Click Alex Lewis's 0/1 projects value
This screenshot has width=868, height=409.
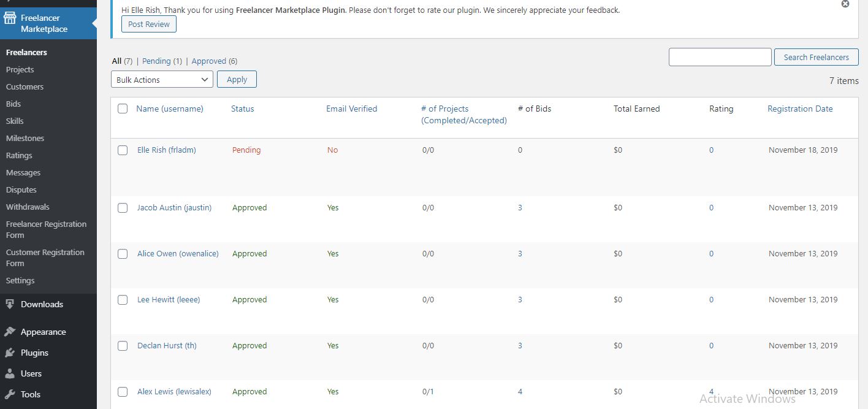(428, 391)
